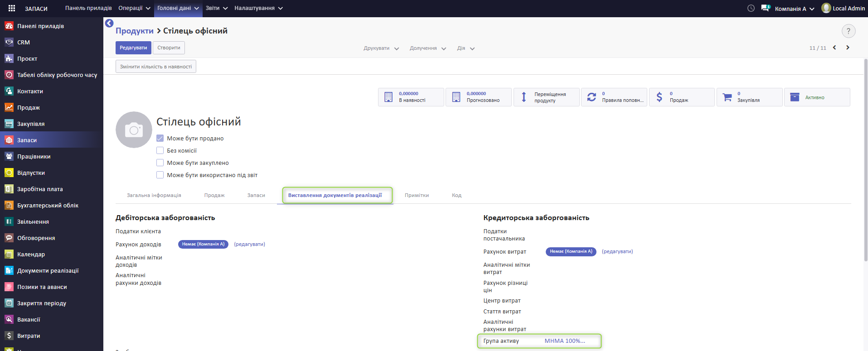Select Виставлення документів реалізації tab

[x=335, y=195]
